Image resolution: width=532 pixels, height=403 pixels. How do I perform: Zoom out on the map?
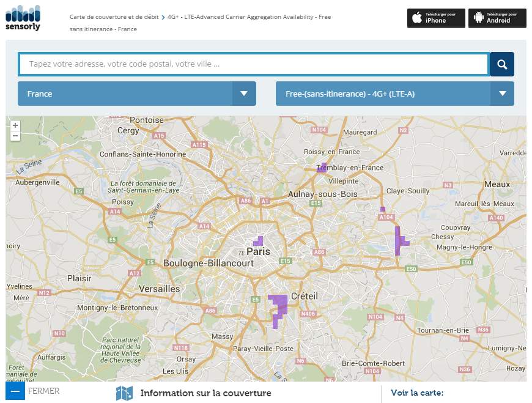[x=15, y=136]
